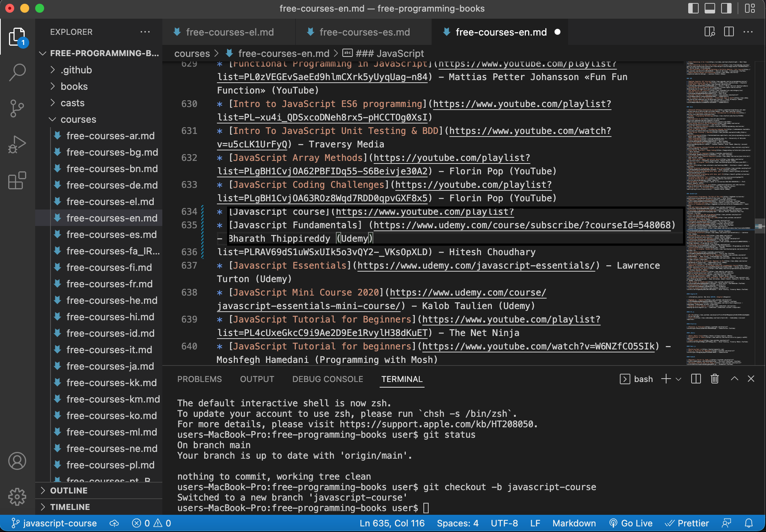This screenshot has height=532, width=766.
Task: Expand the .github folder
Action: pyautogui.click(x=99, y=70)
